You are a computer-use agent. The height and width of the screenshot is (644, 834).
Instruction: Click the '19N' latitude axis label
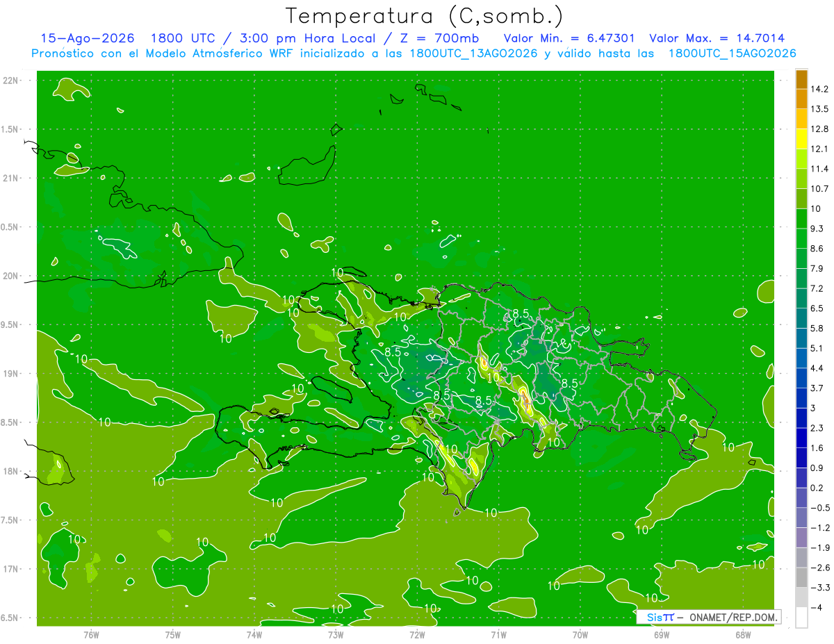[x=11, y=374]
